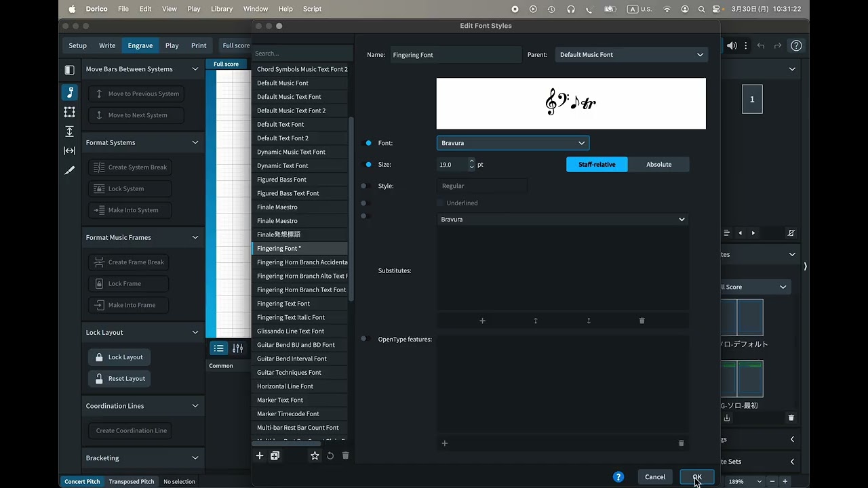Viewport: 868px width, 488px height.
Task: Open macOS Control Center icon
Action: coord(717,9)
